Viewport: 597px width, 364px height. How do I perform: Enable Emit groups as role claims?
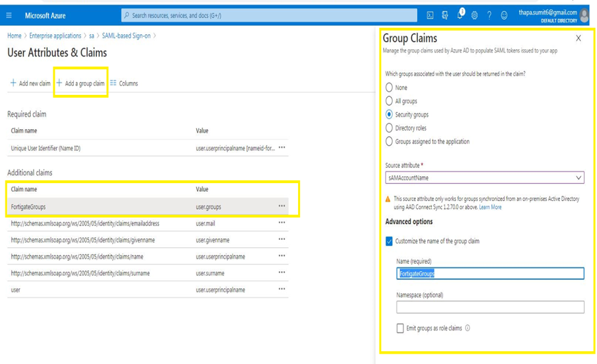pos(400,328)
